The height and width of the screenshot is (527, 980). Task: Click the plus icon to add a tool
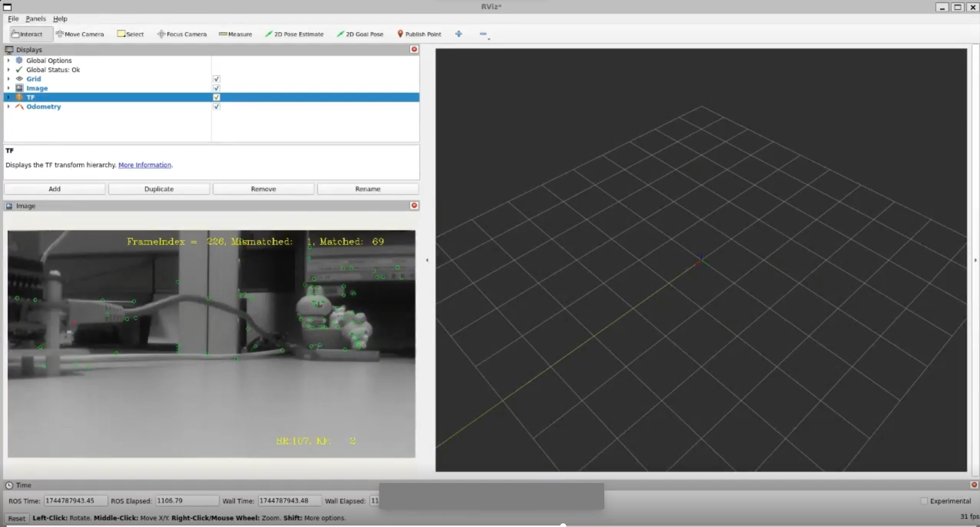tap(458, 34)
